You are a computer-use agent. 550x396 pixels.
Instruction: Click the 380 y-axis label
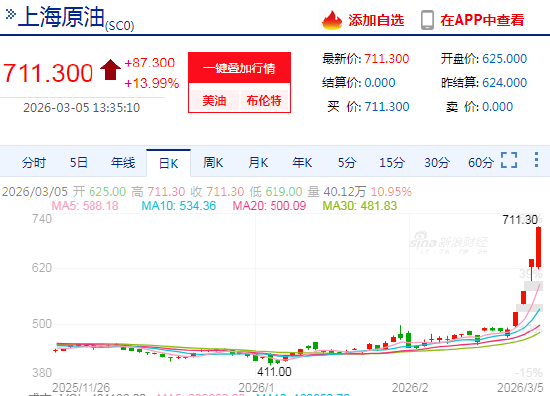point(42,373)
